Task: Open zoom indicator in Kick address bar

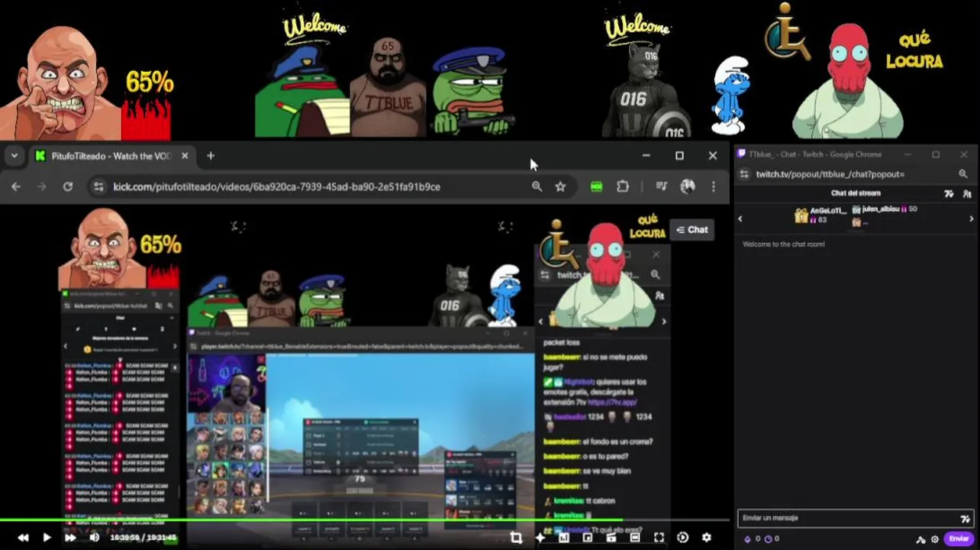Action: point(537,186)
